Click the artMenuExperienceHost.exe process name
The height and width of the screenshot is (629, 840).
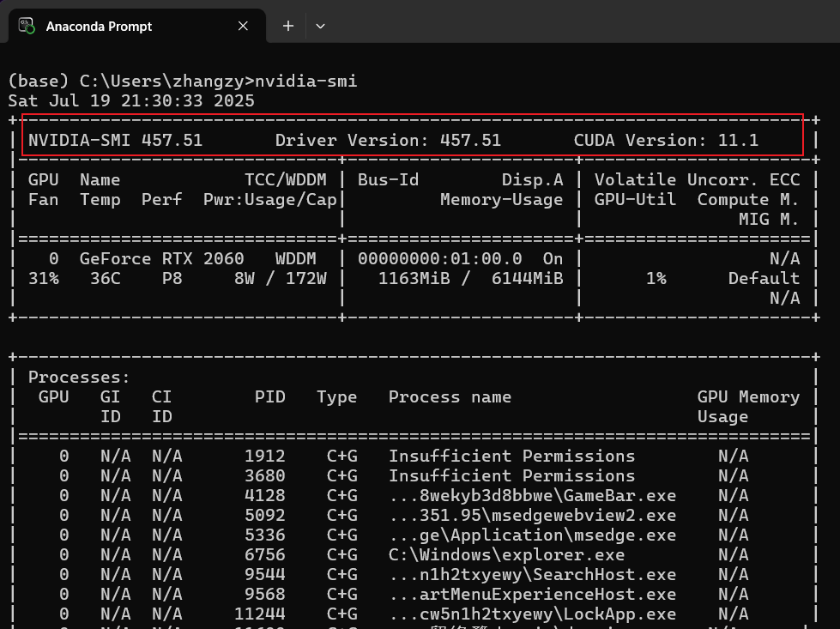pyautogui.click(x=533, y=594)
